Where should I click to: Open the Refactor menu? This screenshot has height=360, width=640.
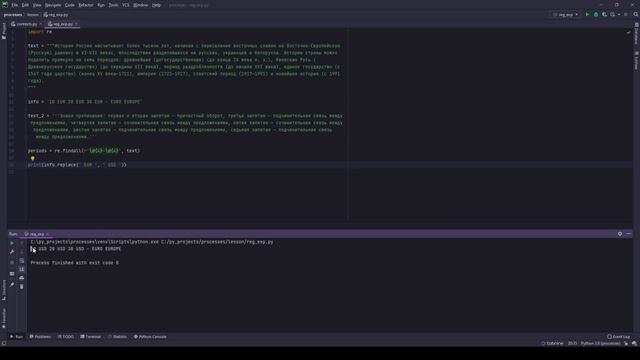click(x=86, y=5)
